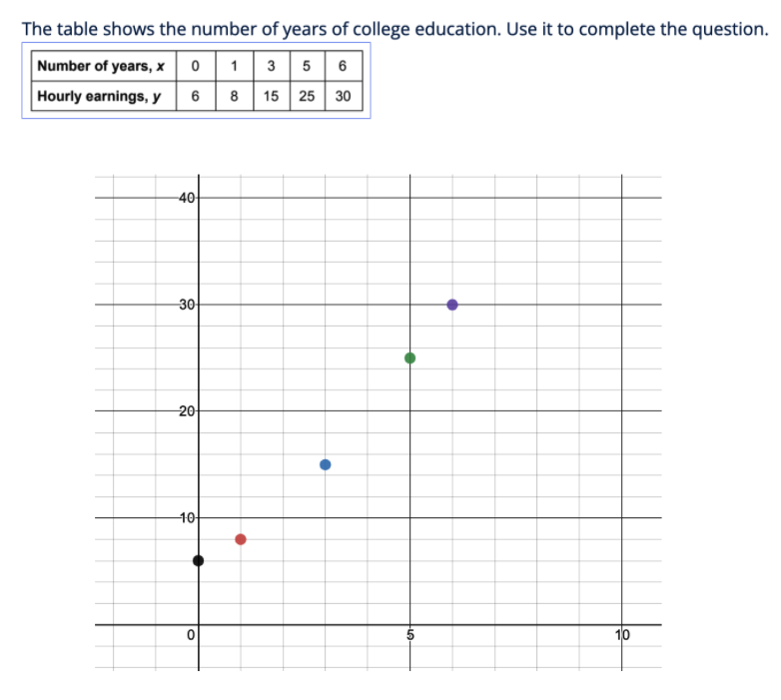Select the "Number of years, x" table header

[100, 67]
